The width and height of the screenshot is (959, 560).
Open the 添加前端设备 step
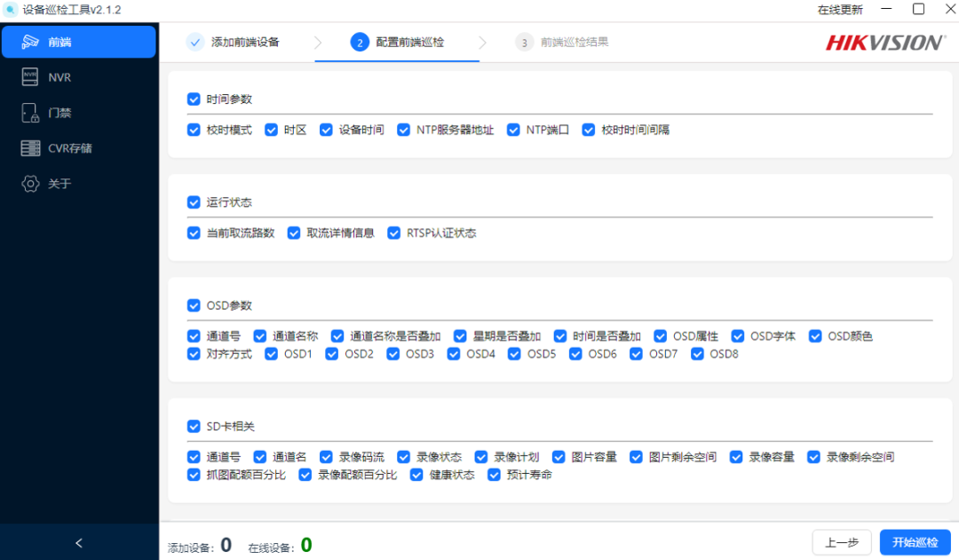[x=245, y=43]
